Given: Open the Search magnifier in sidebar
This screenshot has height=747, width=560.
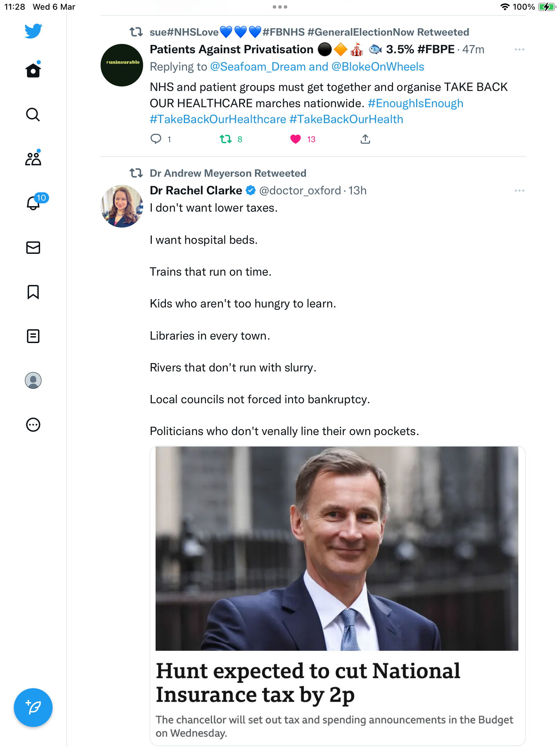Looking at the screenshot, I should pos(33,114).
